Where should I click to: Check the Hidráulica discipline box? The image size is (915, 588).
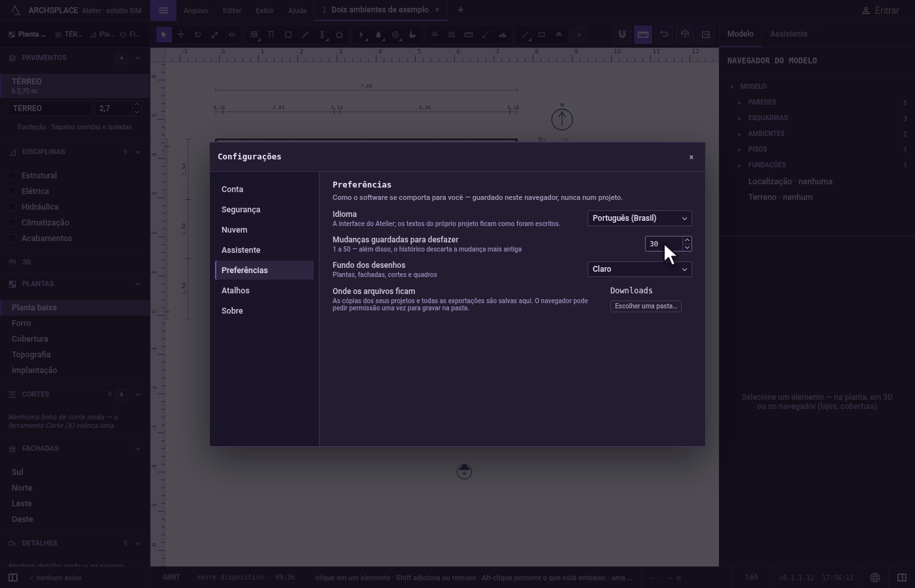pos(12,207)
